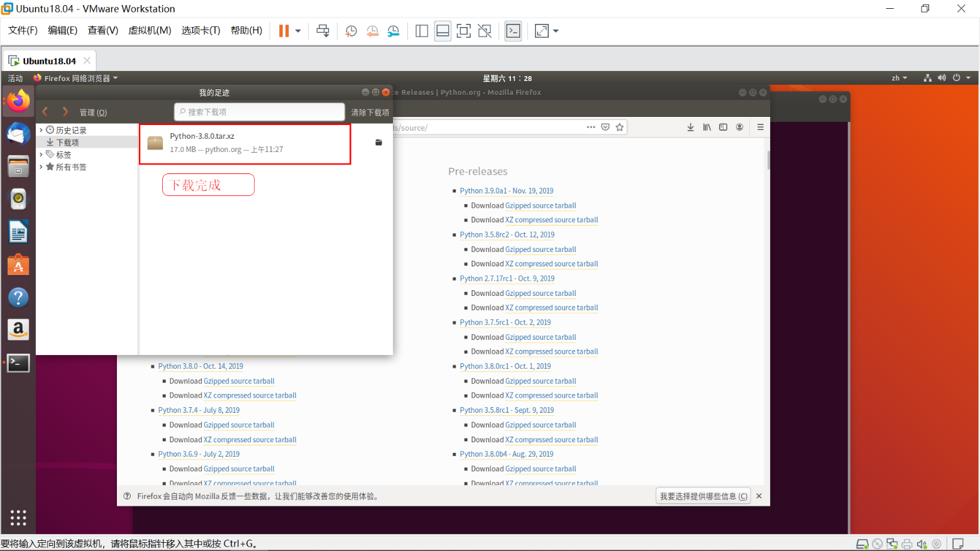Open LibreOffice Writer from the dock

(x=18, y=232)
